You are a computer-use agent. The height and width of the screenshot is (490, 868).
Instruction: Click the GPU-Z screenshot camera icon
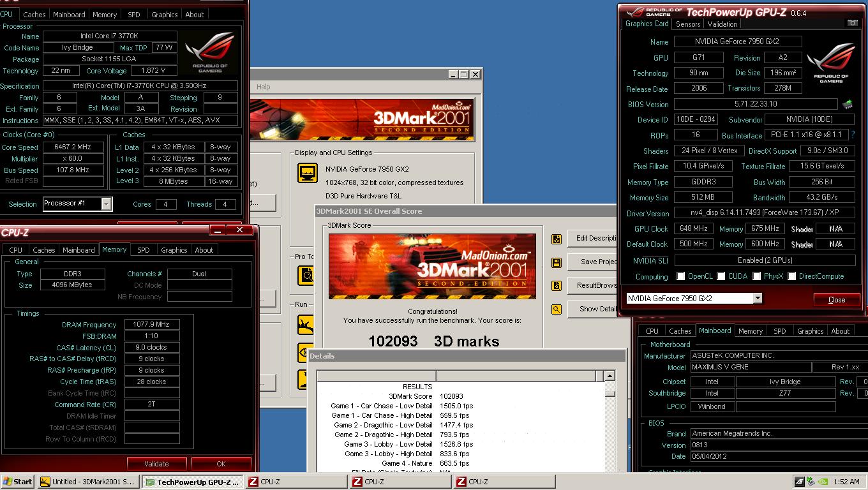[853, 23]
